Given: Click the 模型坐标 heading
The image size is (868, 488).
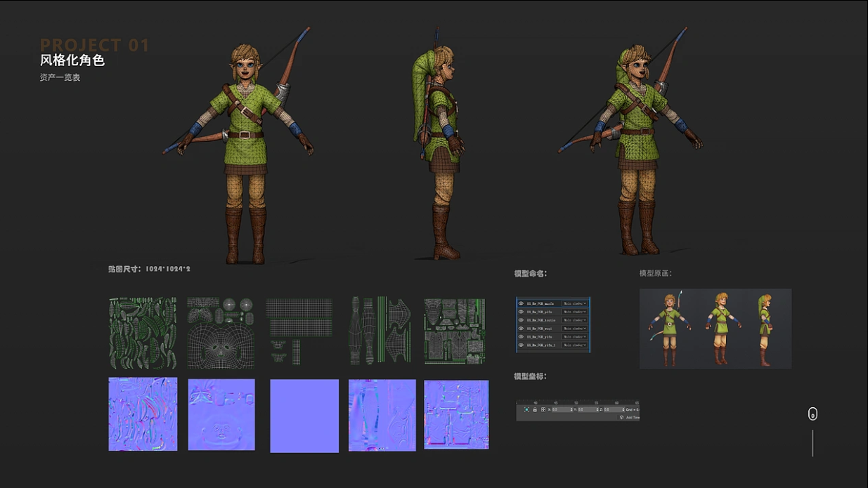Looking at the screenshot, I should coord(530,376).
